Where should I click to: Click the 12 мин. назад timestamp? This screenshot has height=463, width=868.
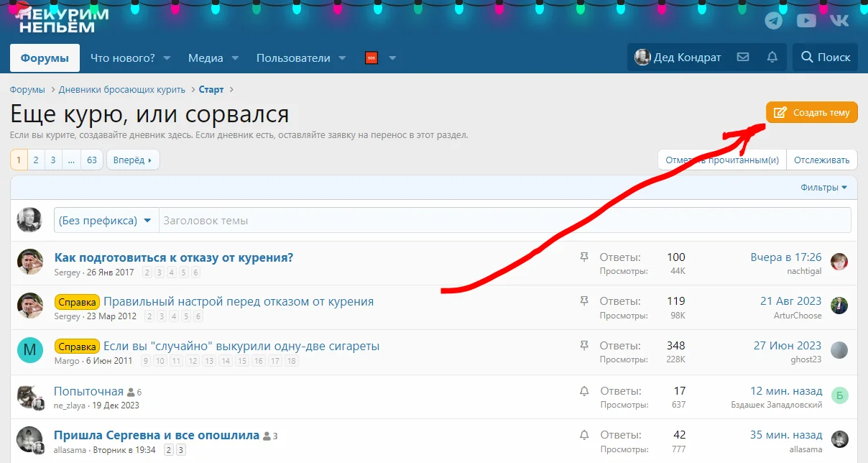(x=786, y=390)
